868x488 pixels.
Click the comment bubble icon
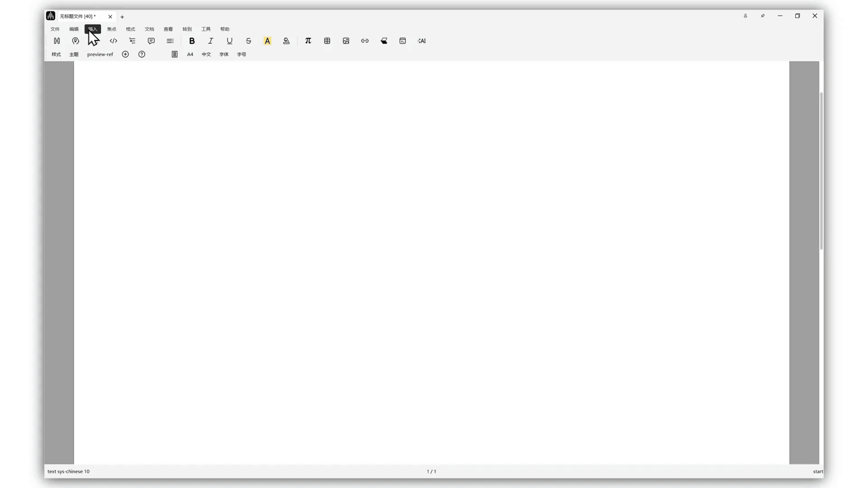[151, 41]
